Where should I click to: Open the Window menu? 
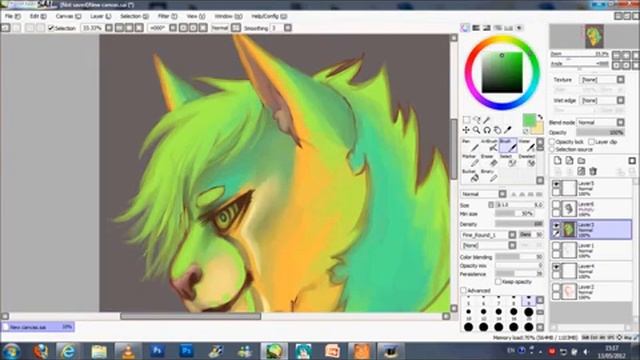tap(228, 16)
